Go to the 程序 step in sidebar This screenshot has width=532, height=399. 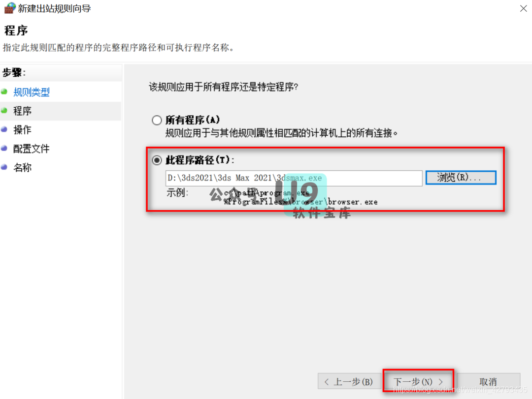22,111
